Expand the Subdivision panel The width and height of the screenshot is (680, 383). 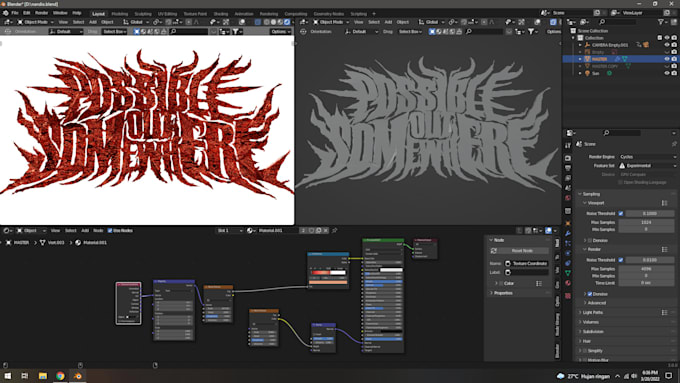pyautogui.click(x=593, y=331)
